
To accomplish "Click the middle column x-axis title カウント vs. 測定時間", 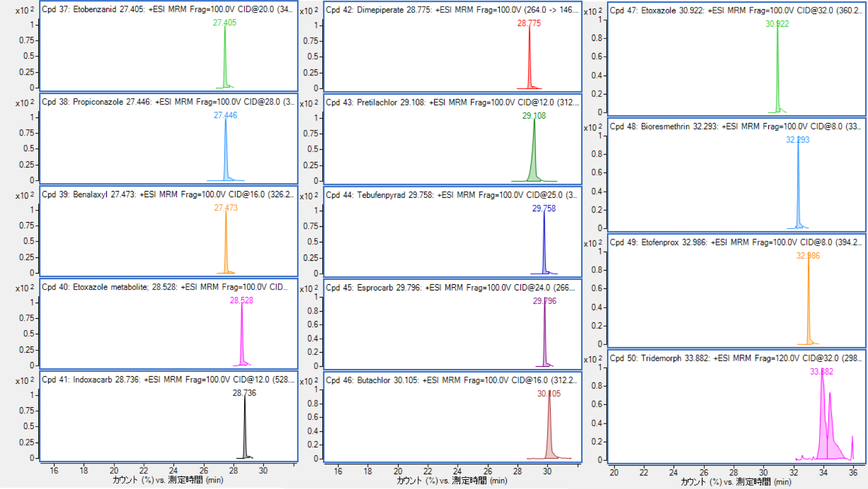I will coord(452,481).
